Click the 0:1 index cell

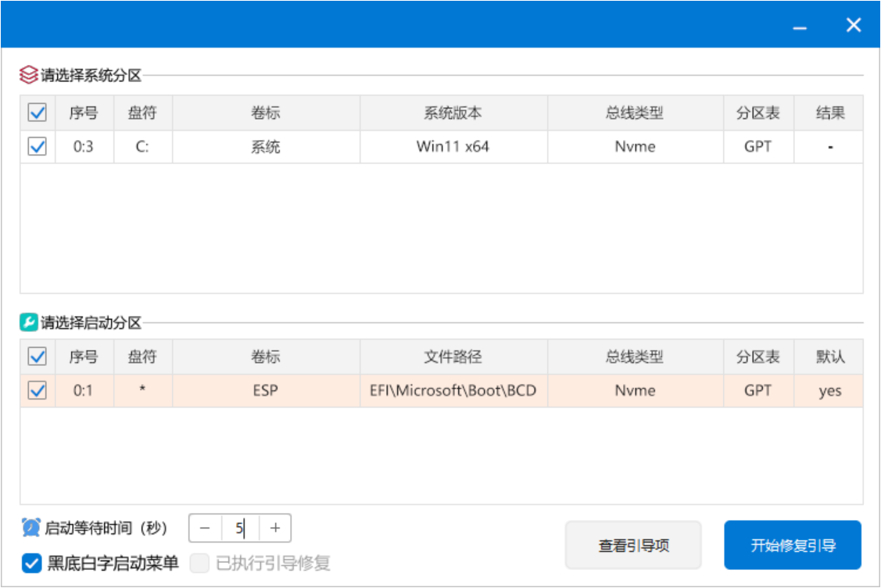pyautogui.click(x=84, y=391)
